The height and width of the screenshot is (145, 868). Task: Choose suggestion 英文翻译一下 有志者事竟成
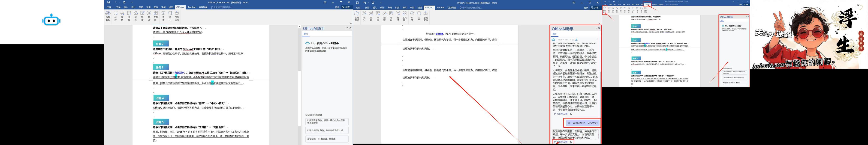(327, 139)
